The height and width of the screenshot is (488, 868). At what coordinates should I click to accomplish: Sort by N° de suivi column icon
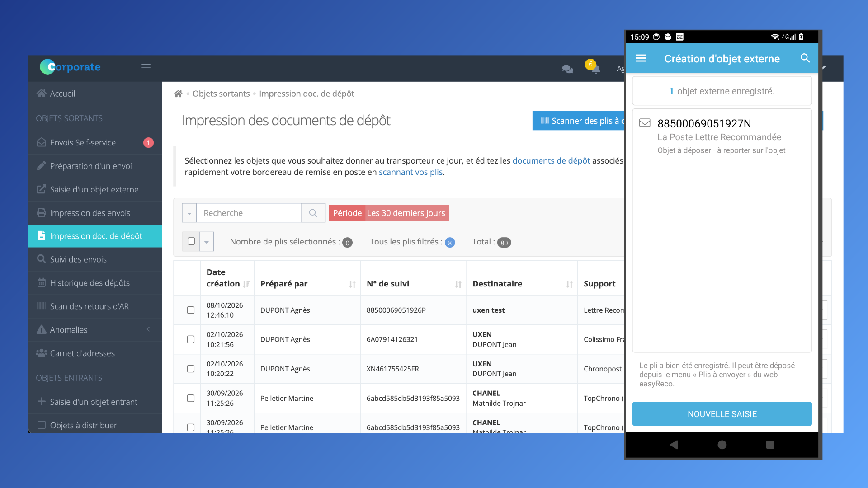[x=458, y=284]
